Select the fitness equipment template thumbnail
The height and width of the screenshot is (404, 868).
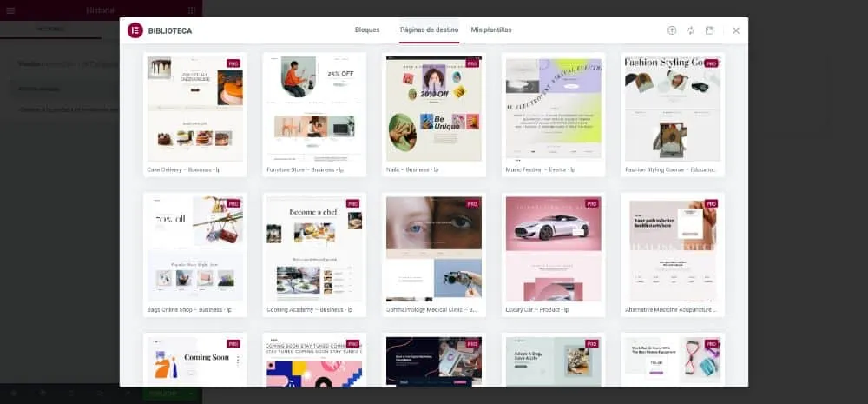(674, 361)
